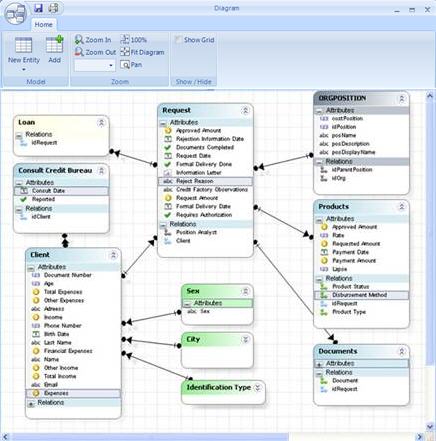This screenshot has height=441, width=436.
Task: Click the save icon in title bar
Action: (39, 8)
